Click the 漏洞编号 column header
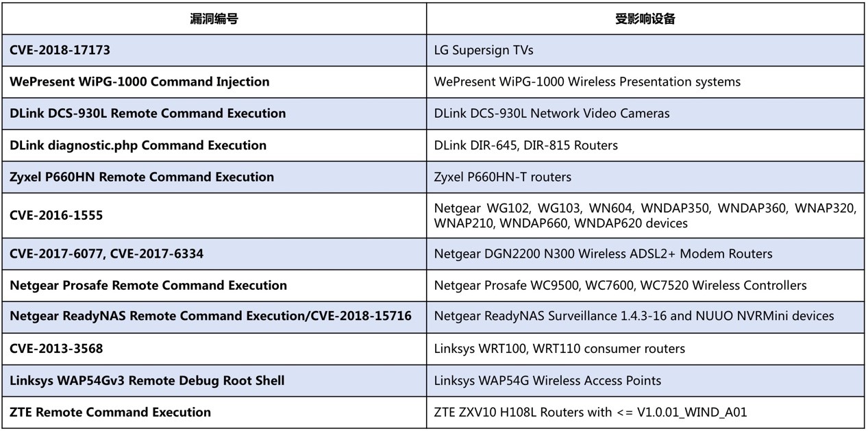This screenshot has height=431, width=868. [214, 19]
